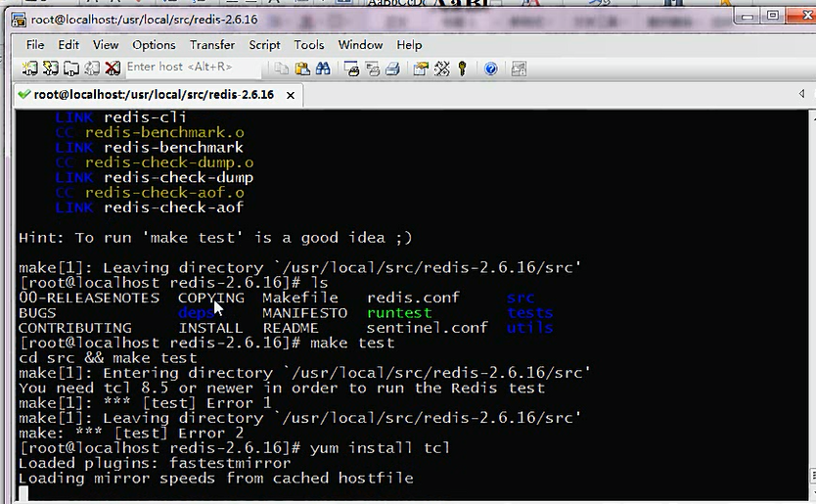Screen dimensions: 816x504
Task: Open the File menu
Action: click(x=35, y=45)
